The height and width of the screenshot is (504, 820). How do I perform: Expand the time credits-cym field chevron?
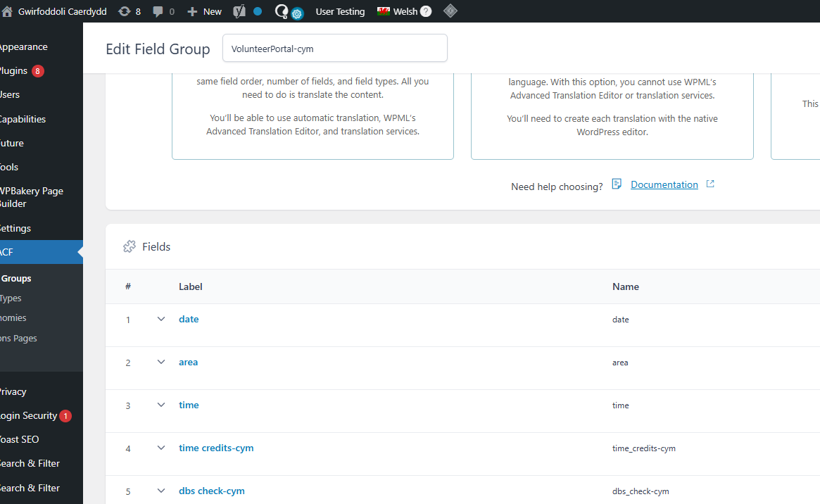161,448
